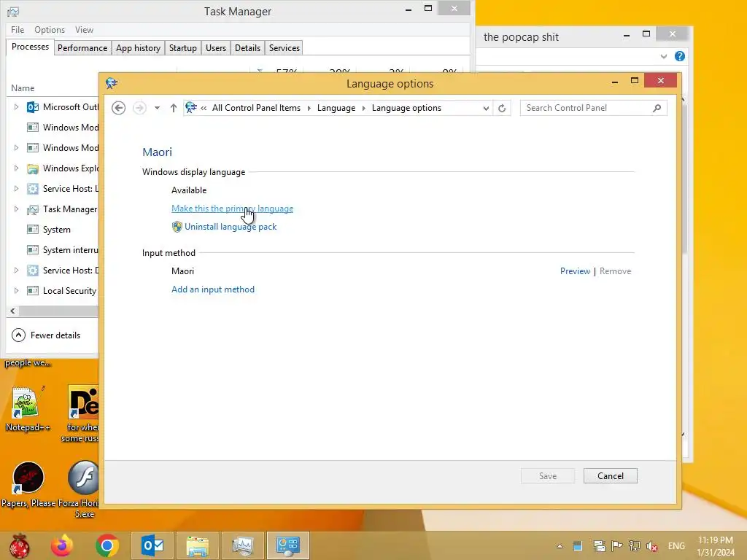Screen dimensions: 747x560
Task: Expand the arrow after All Control Panel Items
Action: (309, 108)
